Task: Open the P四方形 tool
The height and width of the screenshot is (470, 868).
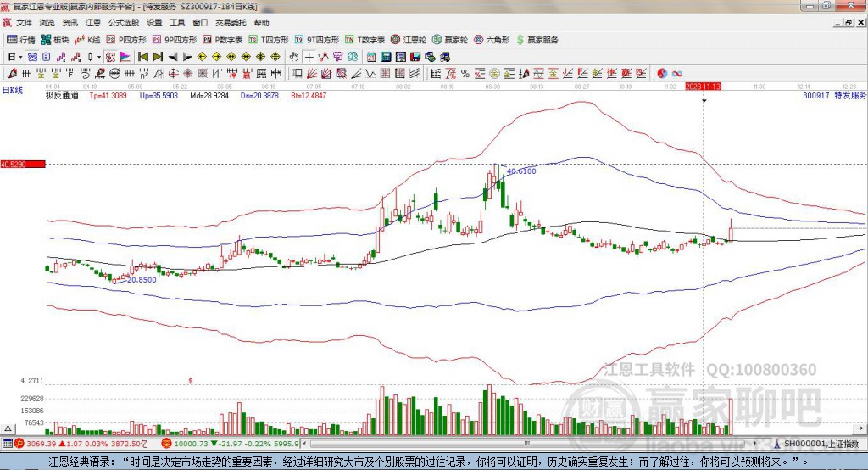Action: [126, 40]
